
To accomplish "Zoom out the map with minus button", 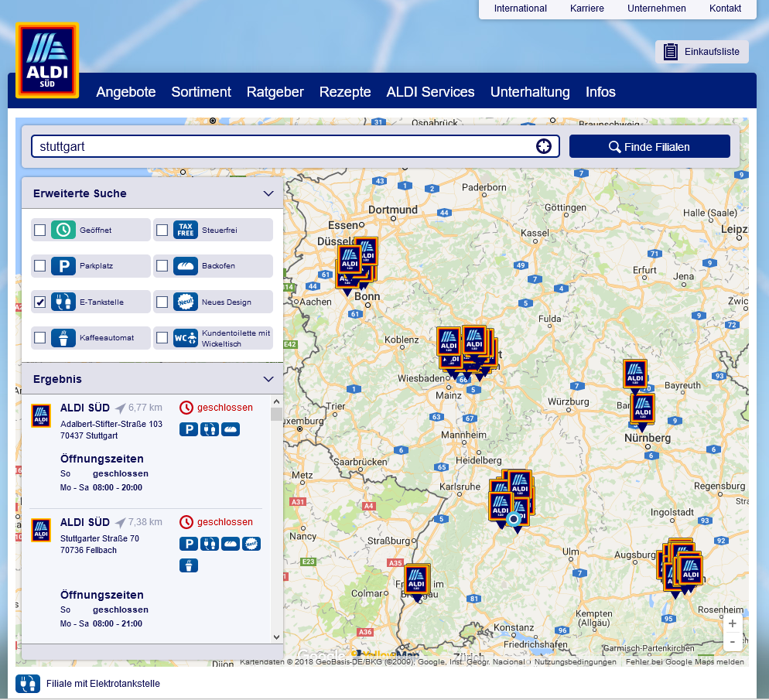I will pos(732,642).
